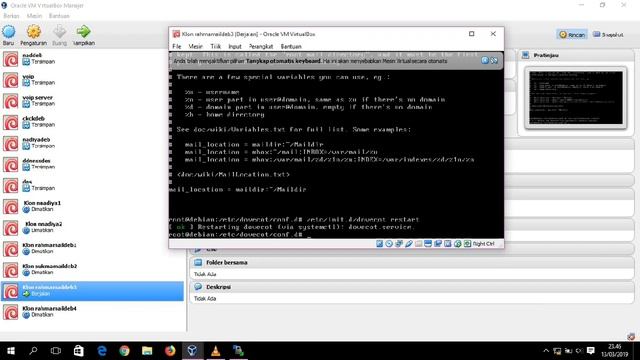Click mouse integration indicator in status bar
The width and height of the screenshot is (640, 360).
pyautogui.click(x=458, y=244)
